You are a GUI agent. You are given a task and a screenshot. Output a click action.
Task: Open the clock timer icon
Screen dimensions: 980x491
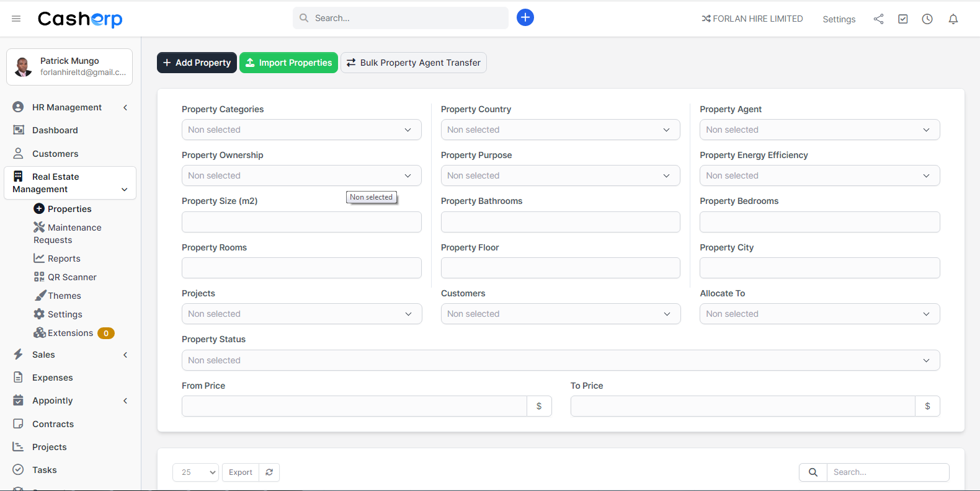(x=927, y=19)
